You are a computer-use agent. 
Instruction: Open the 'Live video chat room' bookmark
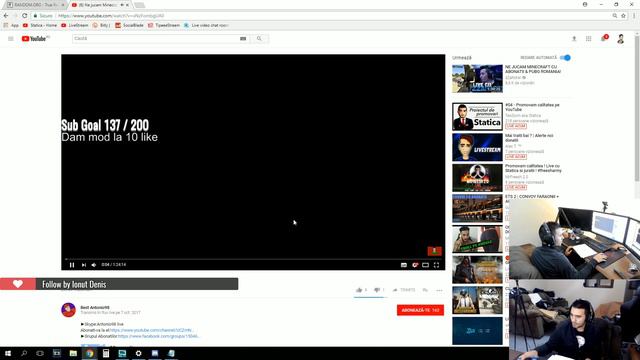[206, 25]
